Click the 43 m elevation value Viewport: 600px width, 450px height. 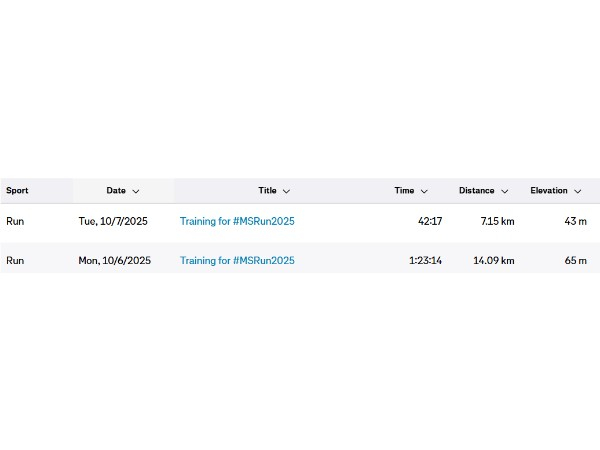tap(575, 221)
